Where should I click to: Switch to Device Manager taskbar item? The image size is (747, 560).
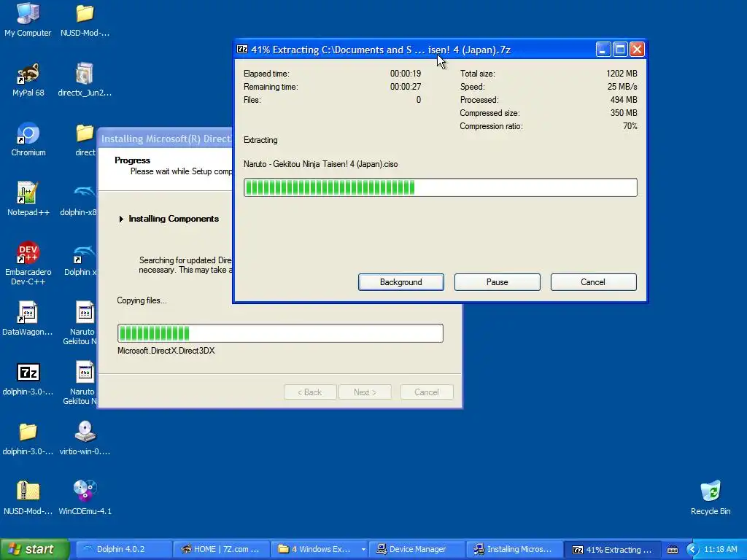417,550
